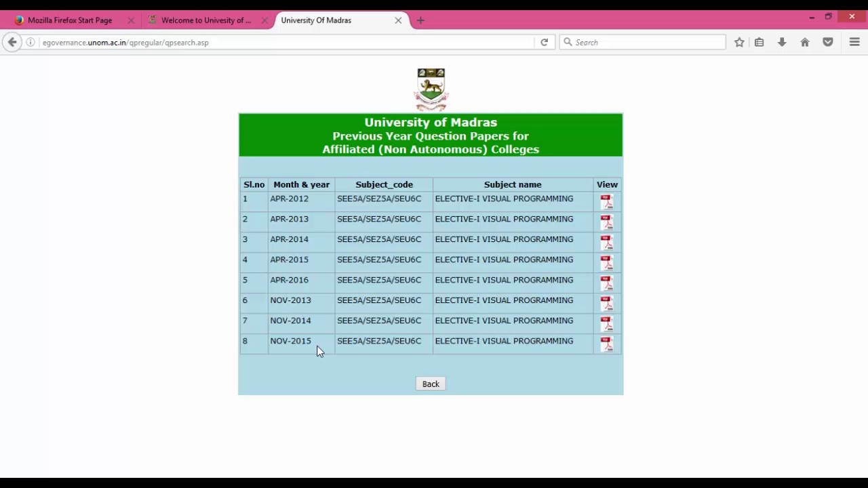The image size is (868, 488).
Task: Close the Mozilla Firefox Start Page tab
Action: tap(131, 20)
